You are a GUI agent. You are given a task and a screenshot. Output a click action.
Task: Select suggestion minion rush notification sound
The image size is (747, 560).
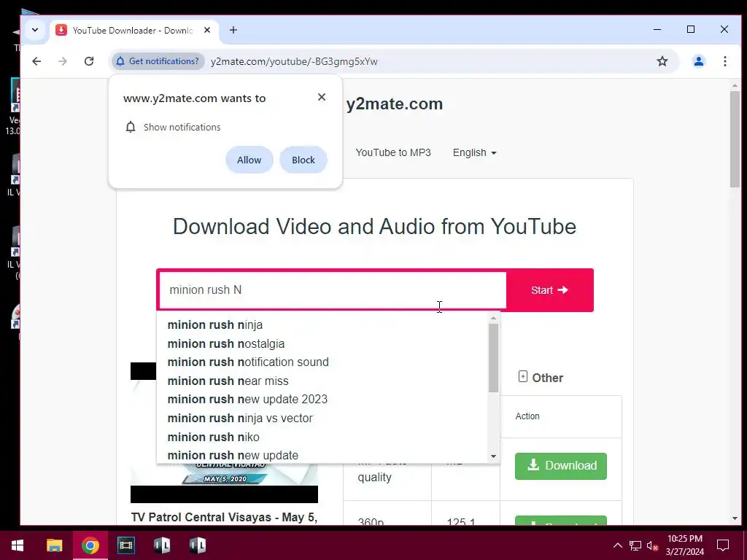tap(322, 362)
